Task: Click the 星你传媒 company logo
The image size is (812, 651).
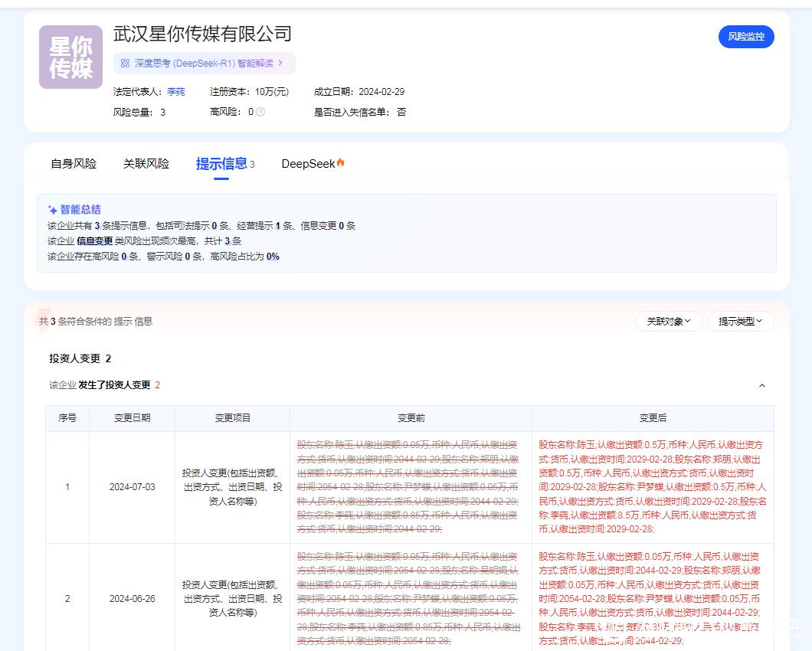Action: [x=70, y=57]
